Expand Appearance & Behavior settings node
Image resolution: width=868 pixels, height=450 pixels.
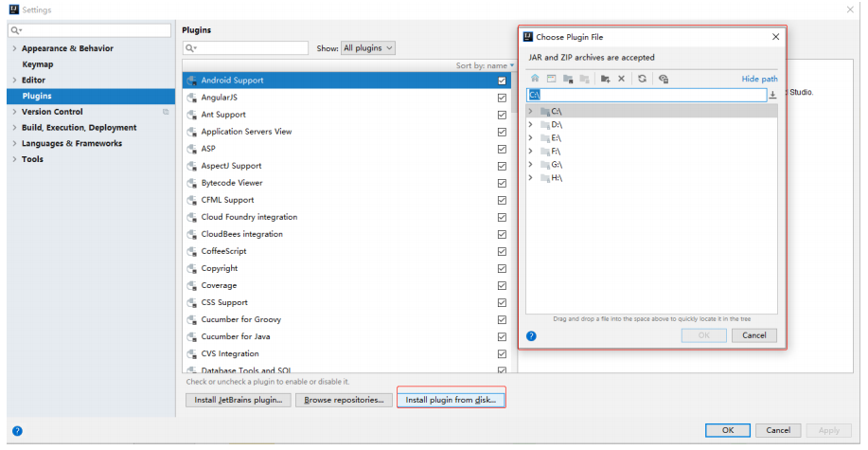(x=14, y=48)
